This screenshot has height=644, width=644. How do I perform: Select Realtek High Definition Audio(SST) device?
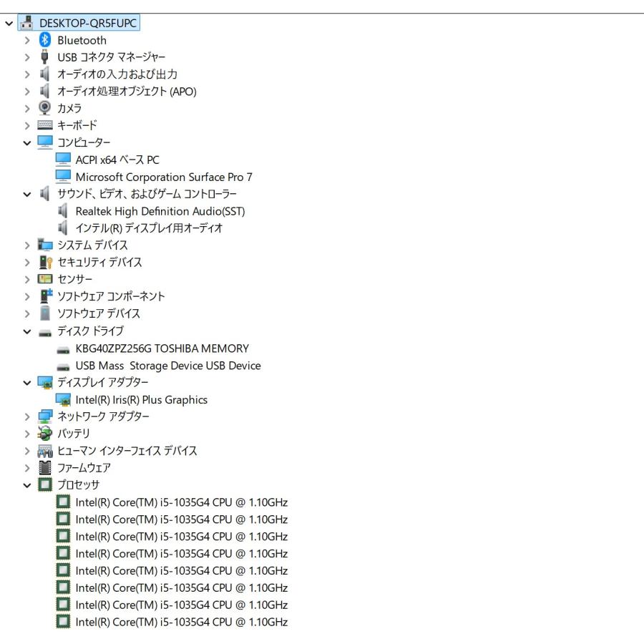pyautogui.click(x=160, y=211)
